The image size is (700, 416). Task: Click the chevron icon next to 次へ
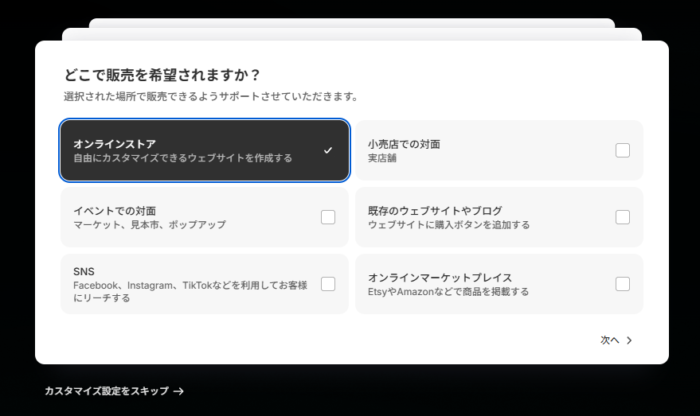coord(629,340)
